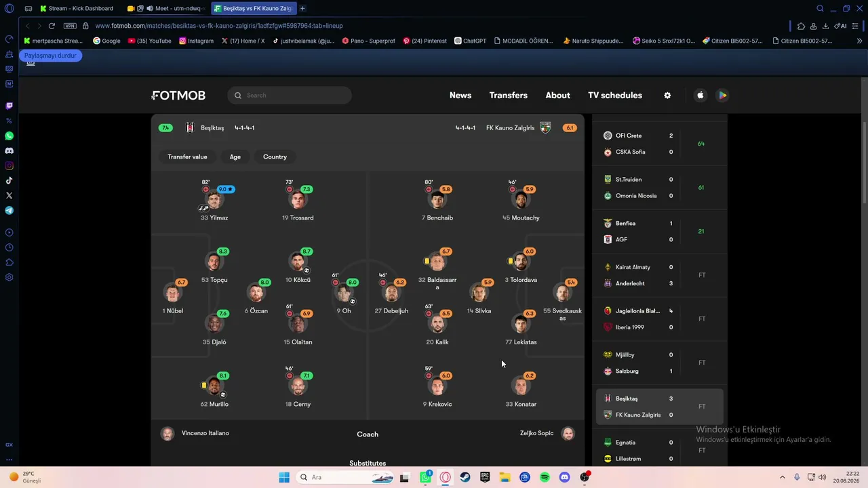Screen dimensions: 868x488
Task: Reload the page with the refresh icon
Action: 52,26
